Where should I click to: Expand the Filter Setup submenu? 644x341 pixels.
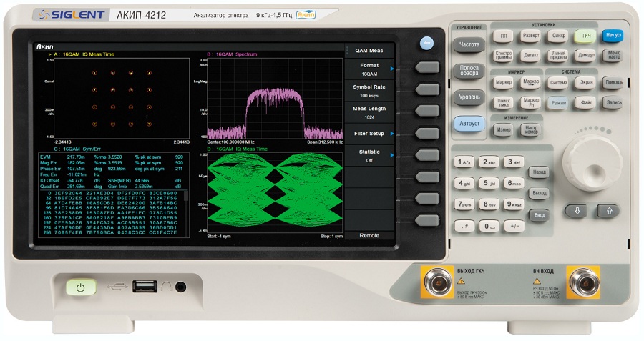click(x=369, y=134)
